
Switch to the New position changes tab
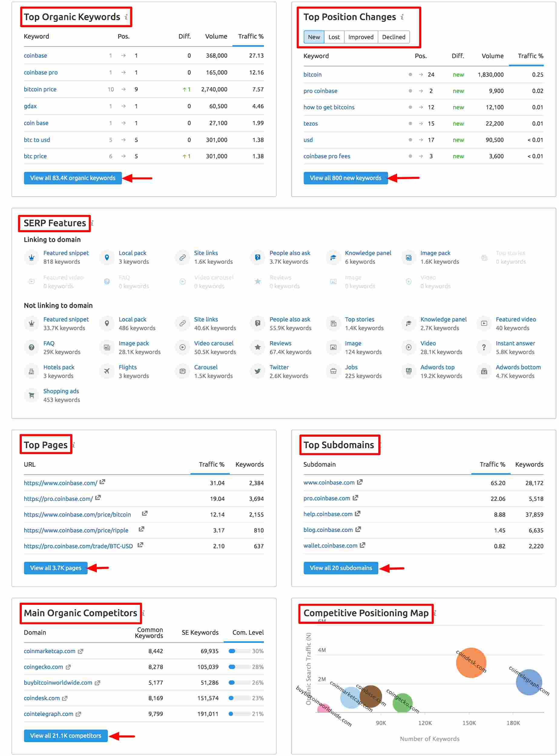[x=314, y=37]
